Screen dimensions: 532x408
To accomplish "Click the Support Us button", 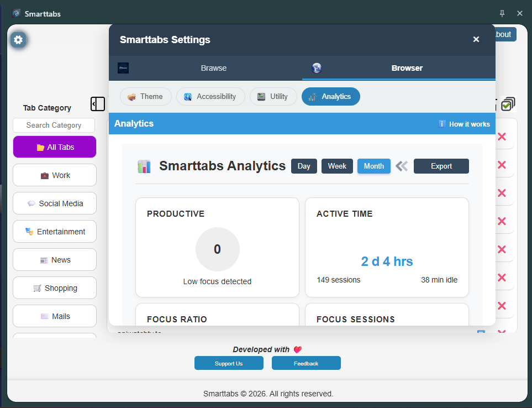I will 229,363.
